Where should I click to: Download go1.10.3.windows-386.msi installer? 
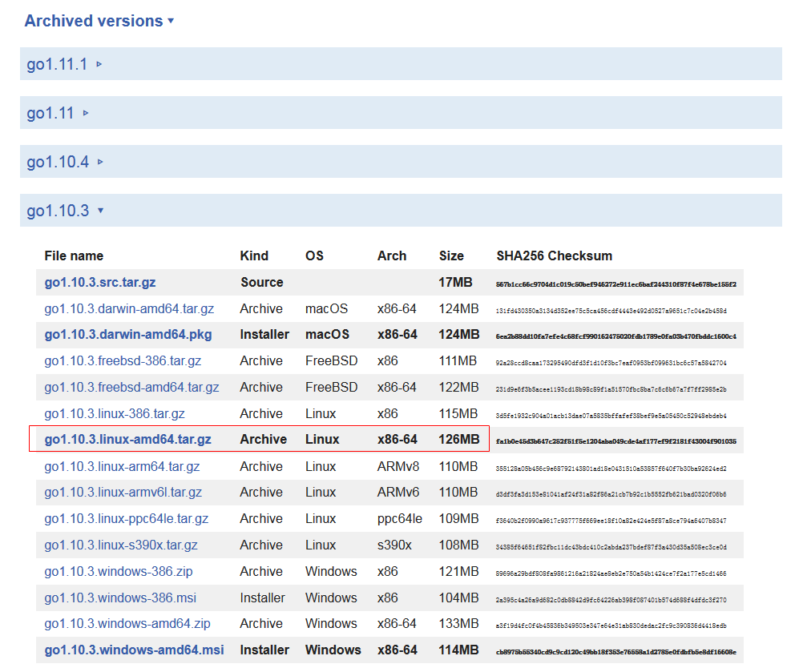[120, 598]
